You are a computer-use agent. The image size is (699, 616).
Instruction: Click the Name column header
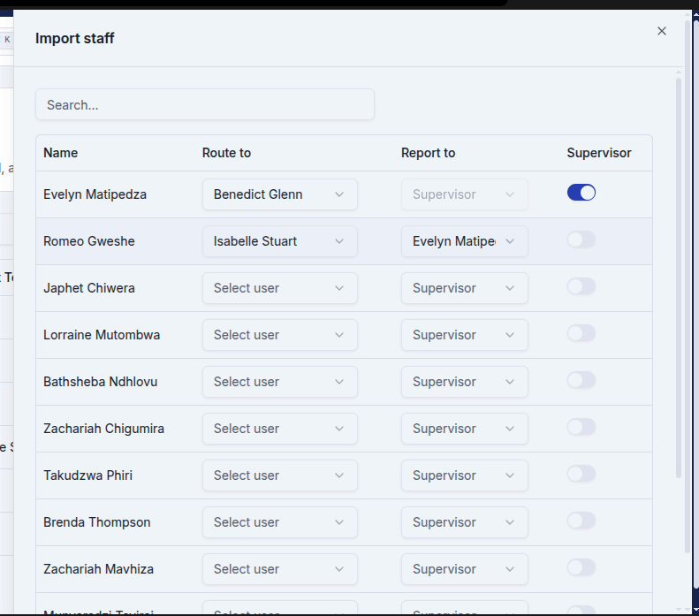pos(61,153)
